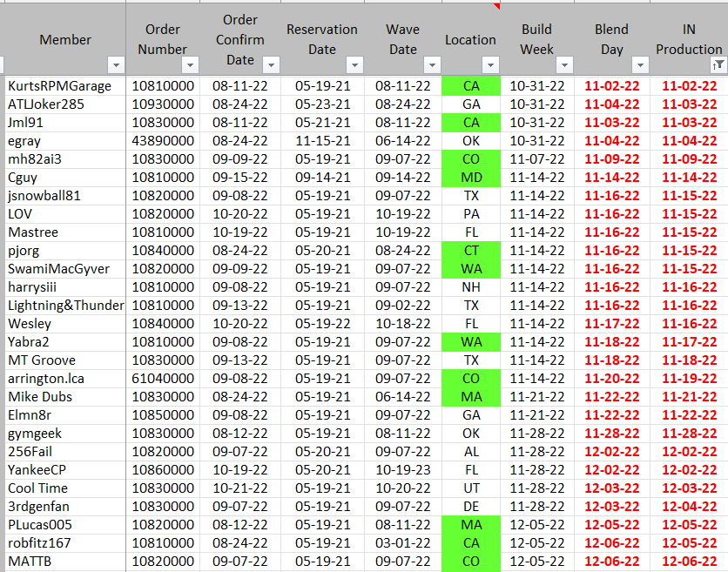
Task: Select the KurtsRPMGarage member cell
Action: pos(59,86)
